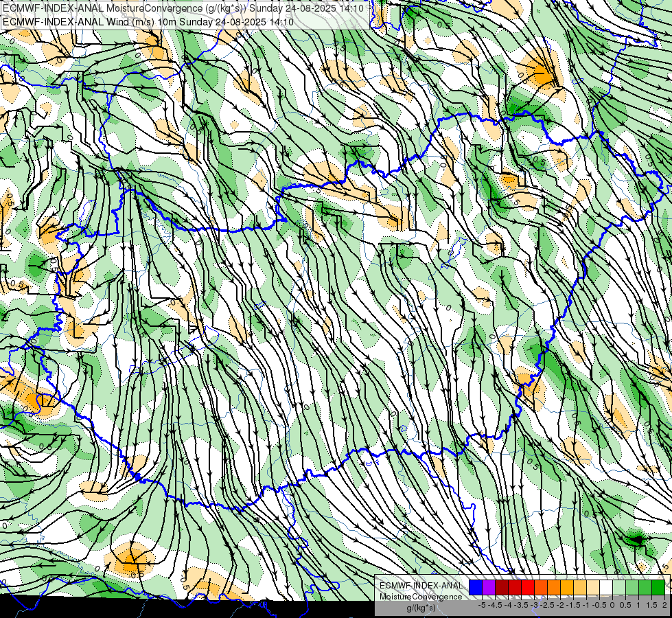Click the '-2.5' legend scale value
Screen dimensions: 672x618
coord(547,605)
